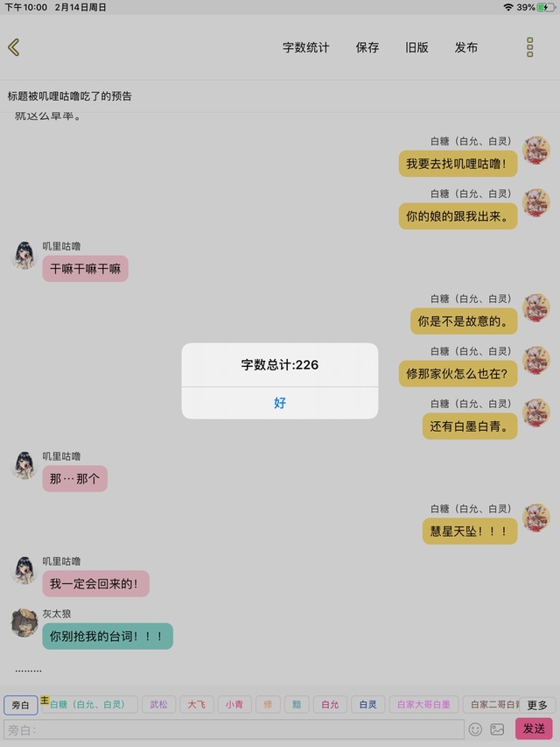Screen dimensions: 560x747
Task: Check the battery status icon
Action: [x=546, y=7]
